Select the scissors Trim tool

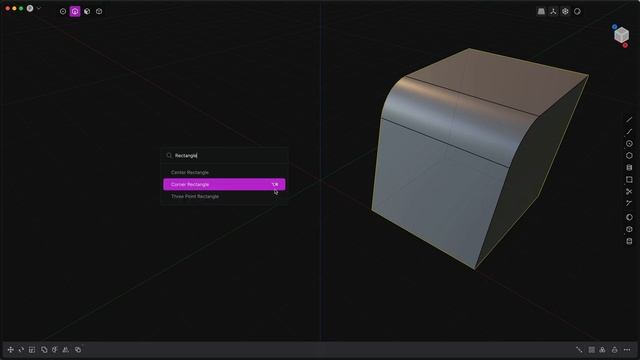point(629,191)
